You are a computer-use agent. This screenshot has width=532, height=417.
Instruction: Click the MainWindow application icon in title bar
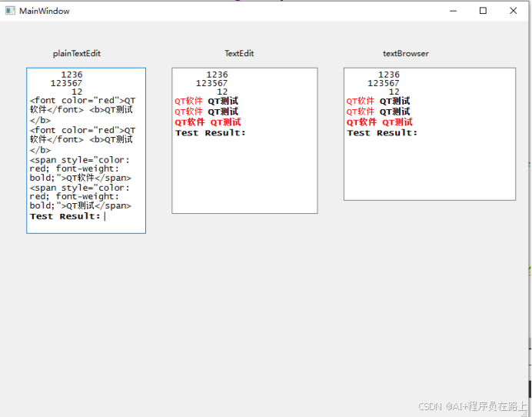coord(10,11)
